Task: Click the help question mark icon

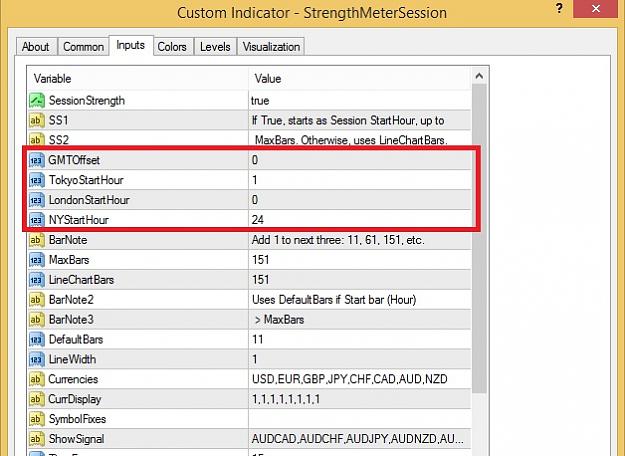Action: (x=559, y=8)
